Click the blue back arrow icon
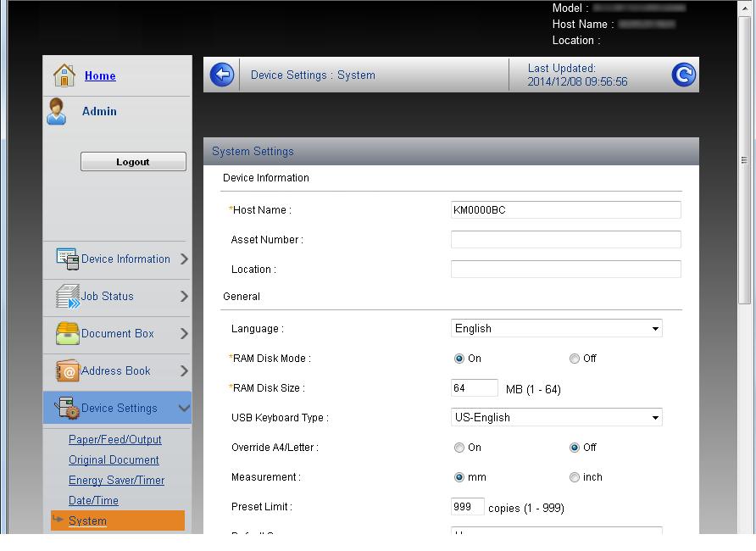This screenshot has height=551, width=756. point(222,75)
